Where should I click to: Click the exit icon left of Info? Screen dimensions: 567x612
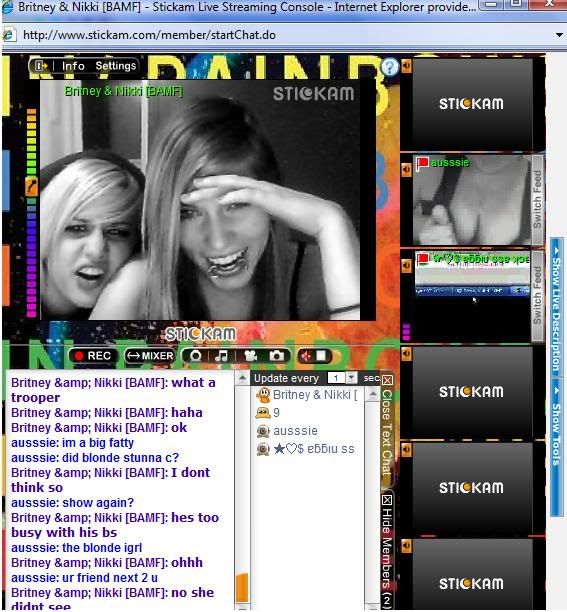(x=41, y=66)
